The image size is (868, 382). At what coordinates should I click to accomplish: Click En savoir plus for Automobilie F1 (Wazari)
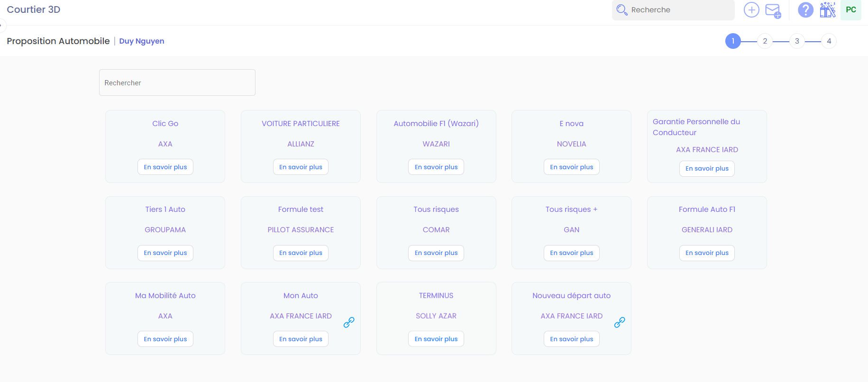click(436, 167)
